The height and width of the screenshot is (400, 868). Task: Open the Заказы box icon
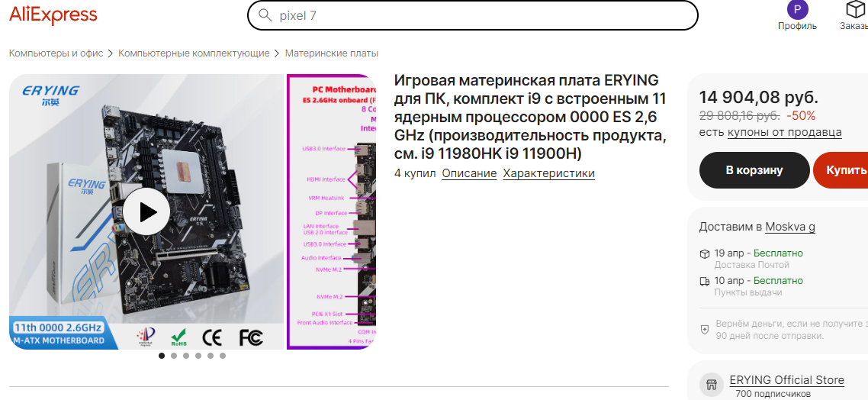click(856, 9)
